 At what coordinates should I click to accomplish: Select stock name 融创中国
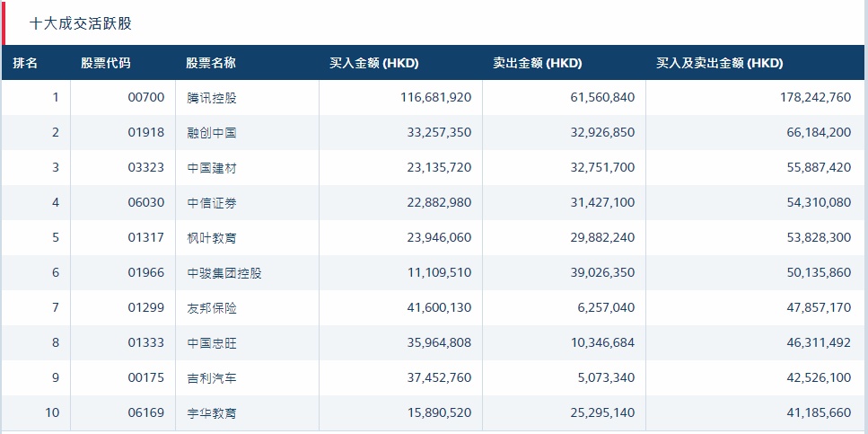[x=212, y=132]
